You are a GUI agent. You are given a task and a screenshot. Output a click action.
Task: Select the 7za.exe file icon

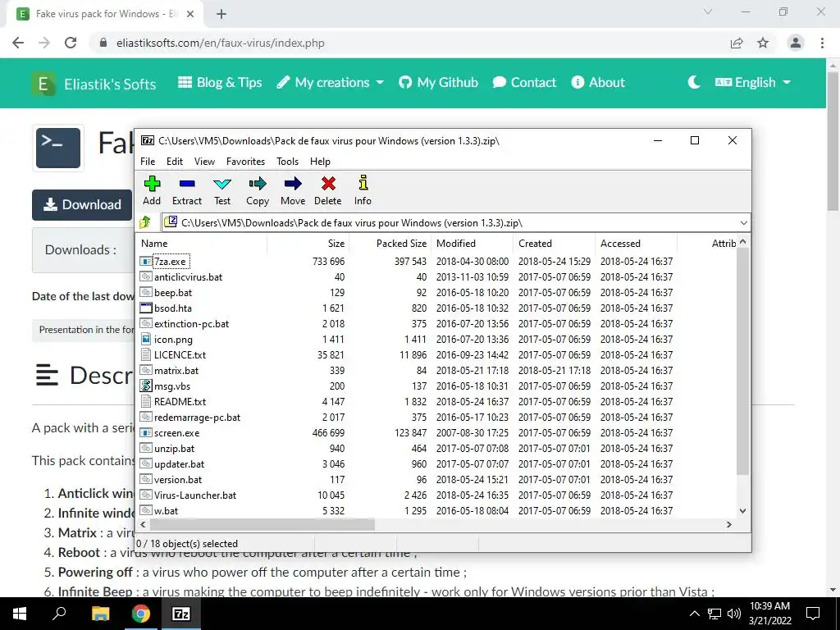[146, 262]
